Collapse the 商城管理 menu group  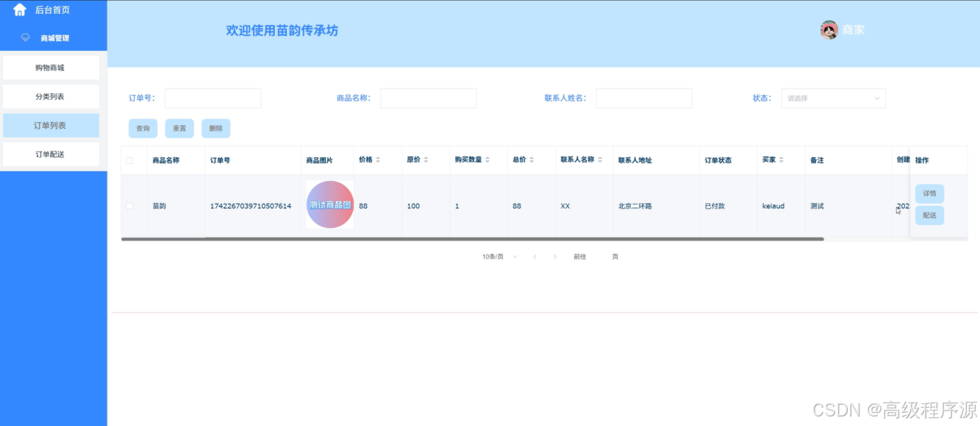(54, 38)
